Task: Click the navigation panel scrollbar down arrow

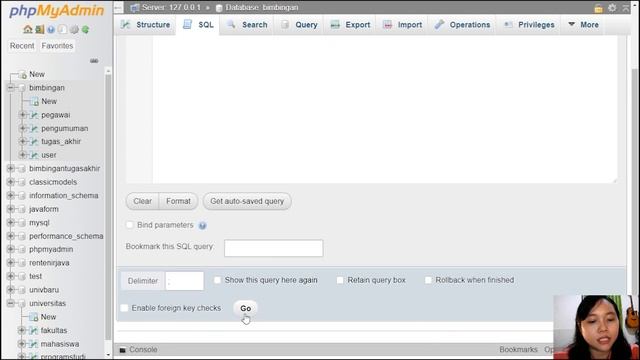Action: tap(108, 355)
